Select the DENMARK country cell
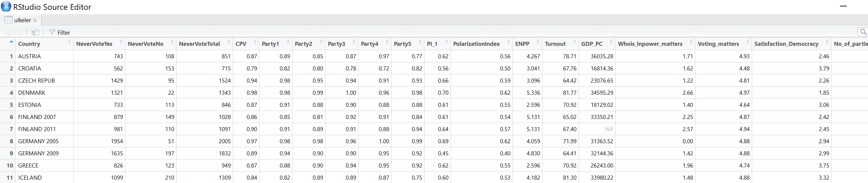 32,93
